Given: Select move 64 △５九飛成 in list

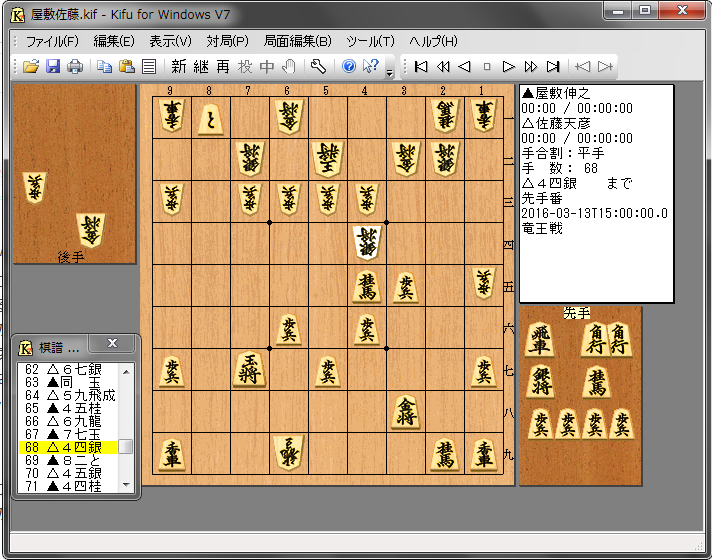Looking at the screenshot, I should [68, 395].
